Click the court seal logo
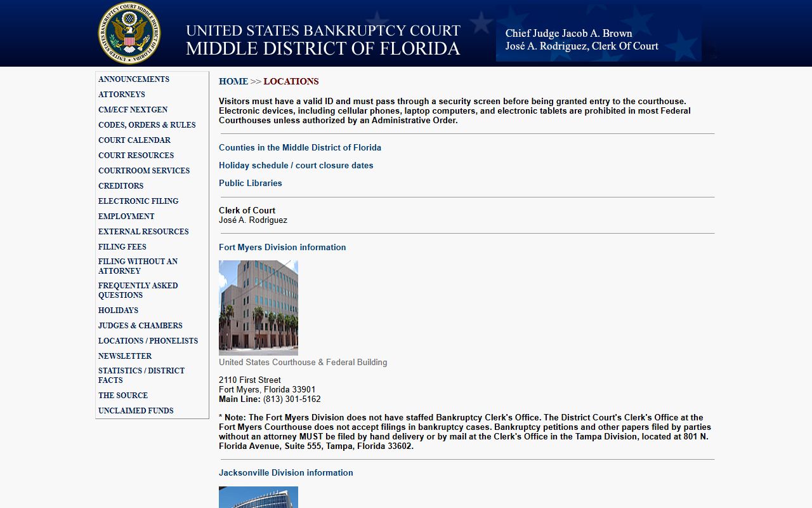 (x=129, y=33)
